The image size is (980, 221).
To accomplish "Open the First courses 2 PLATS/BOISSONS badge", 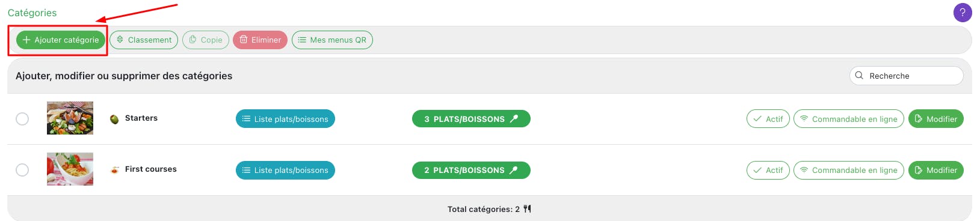I will [x=471, y=170].
